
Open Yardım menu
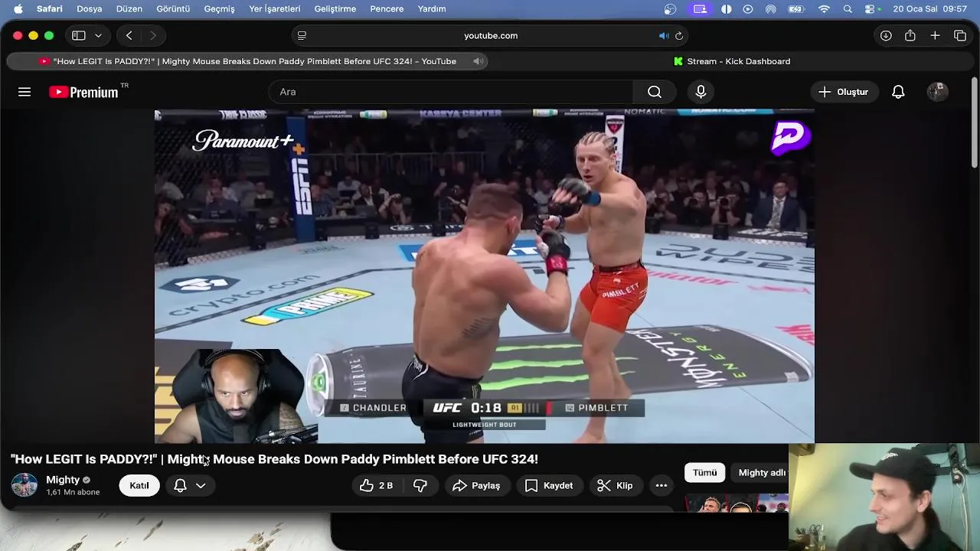[432, 9]
